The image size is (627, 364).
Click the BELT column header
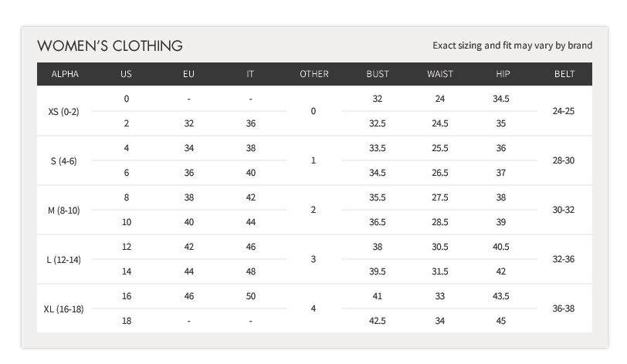[x=564, y=74]
